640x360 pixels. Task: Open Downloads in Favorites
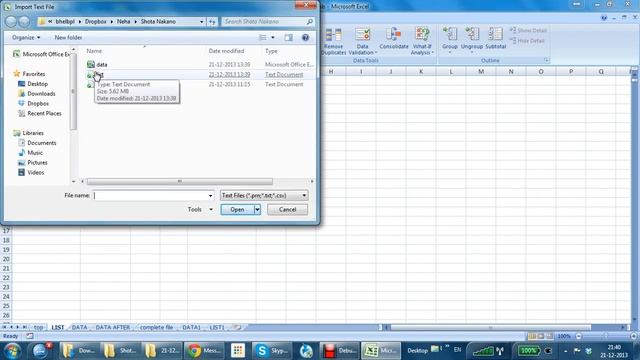[37, 93]
